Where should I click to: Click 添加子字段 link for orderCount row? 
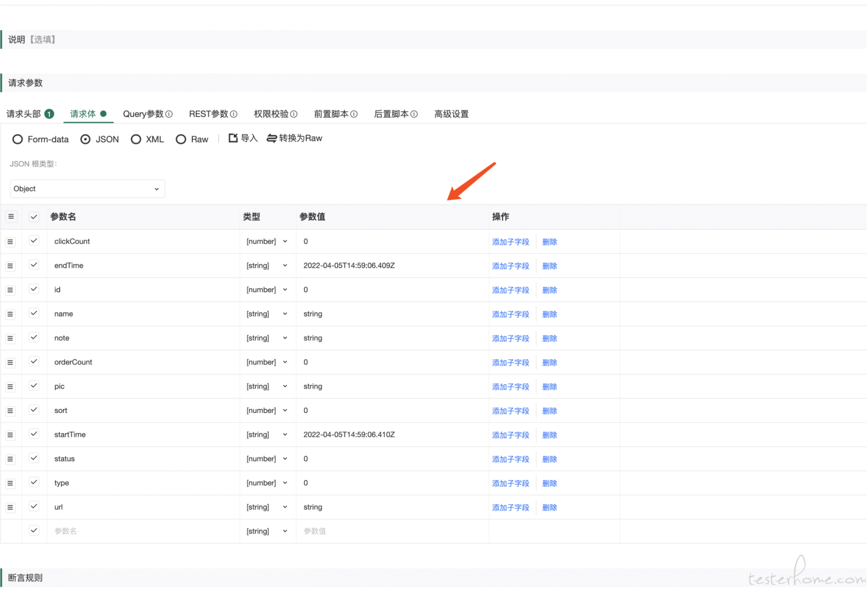click(511, 363)
